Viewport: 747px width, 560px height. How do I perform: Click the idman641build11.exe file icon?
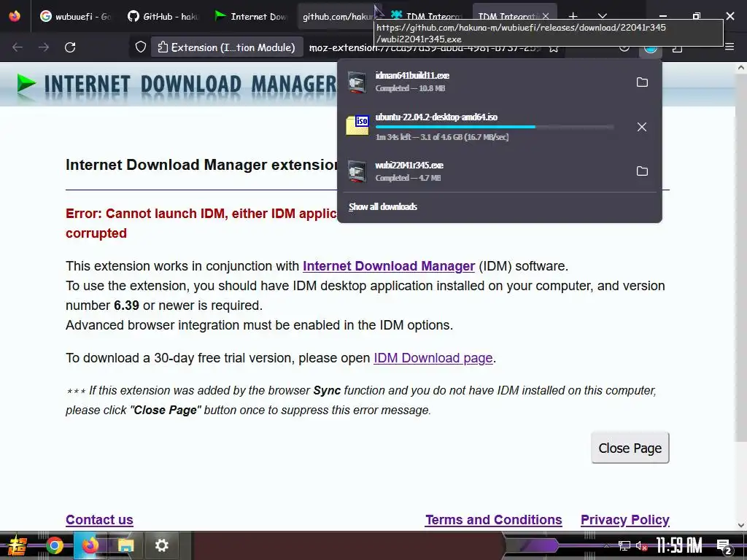[357, 82]
